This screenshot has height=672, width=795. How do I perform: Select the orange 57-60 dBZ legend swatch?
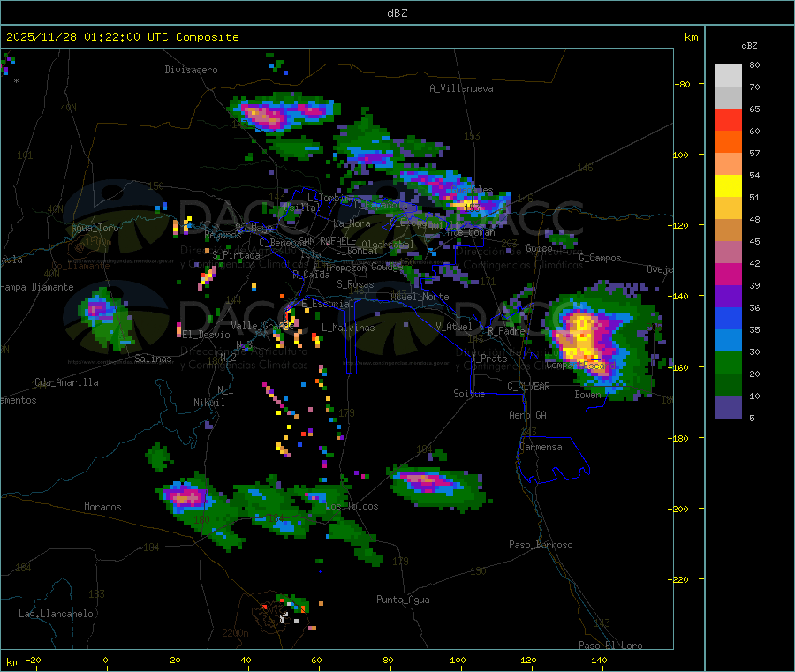coord(728,142)
